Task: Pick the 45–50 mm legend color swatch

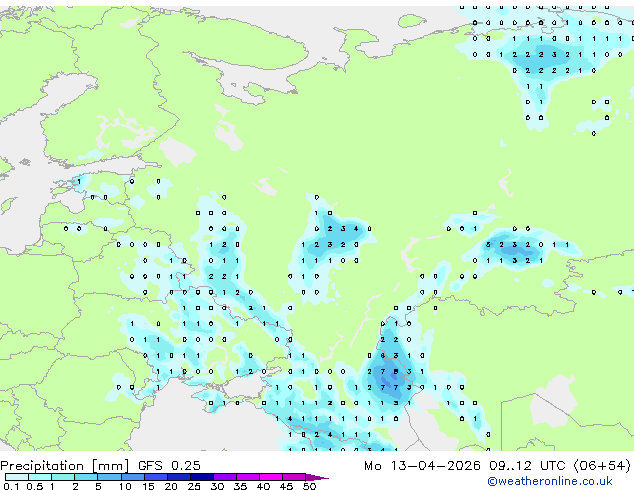Action: click(294, 477)
